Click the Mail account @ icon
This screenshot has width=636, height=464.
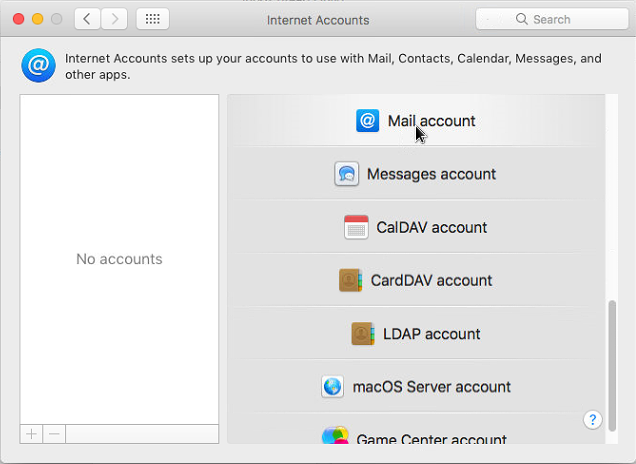(x=367, y=120)
